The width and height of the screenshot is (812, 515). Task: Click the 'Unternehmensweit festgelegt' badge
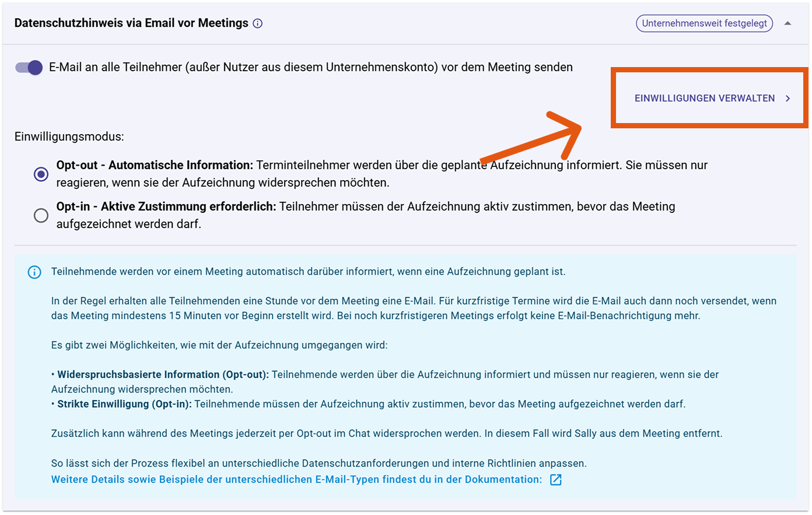(704, 23)
